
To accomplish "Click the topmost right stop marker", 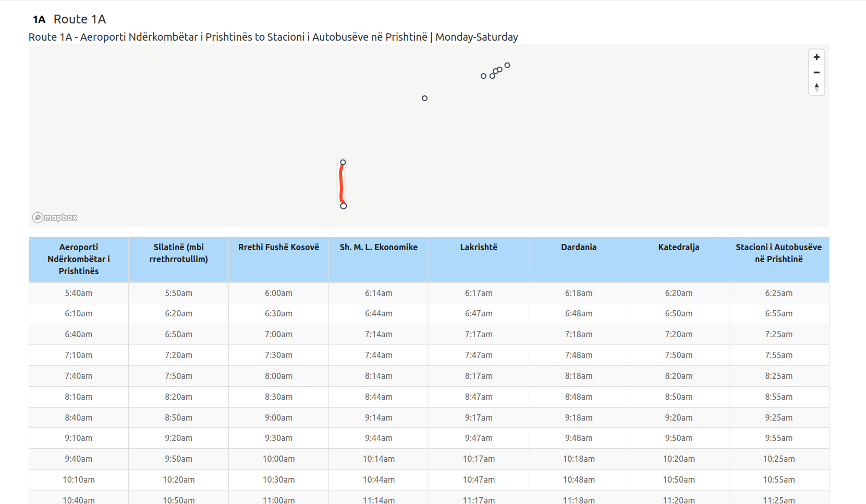I will click(507, 65).
